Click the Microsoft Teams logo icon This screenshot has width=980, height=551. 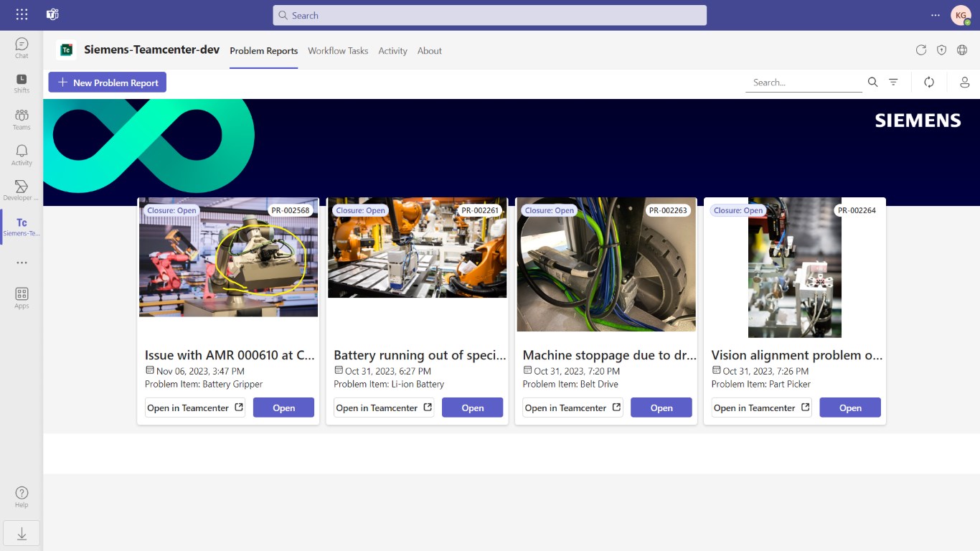pyautogui.click(x=52, y=14)
